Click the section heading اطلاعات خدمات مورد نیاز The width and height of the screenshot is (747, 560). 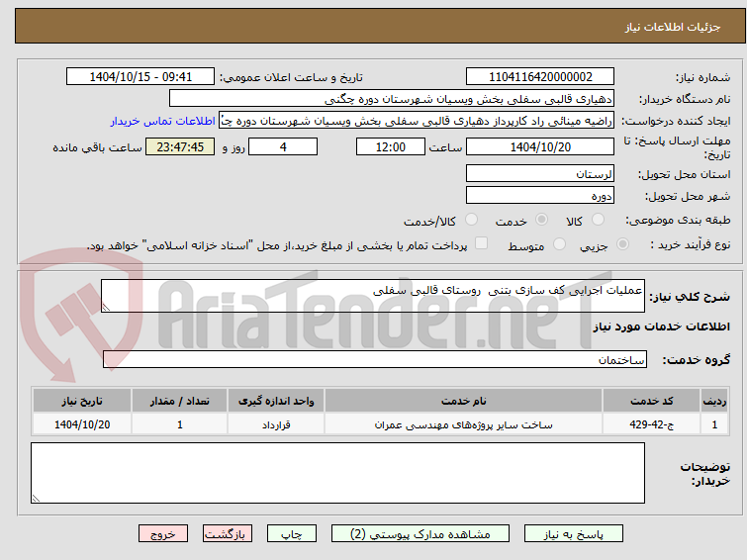(x=661, y=327)
